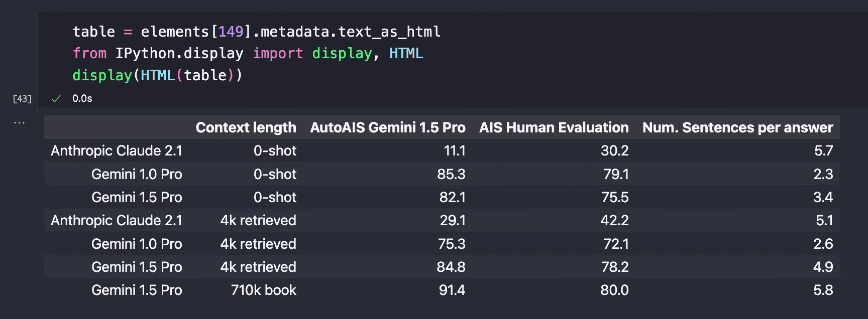This screenshot has width=868, height=319.
Task: Click Num. Sentences per answer header
Action: pyautogui.click(x=737, y=127)
